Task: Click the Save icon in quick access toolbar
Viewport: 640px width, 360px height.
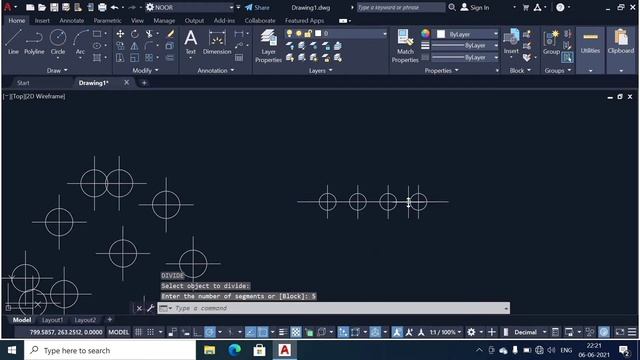Action: click(54, 7)
